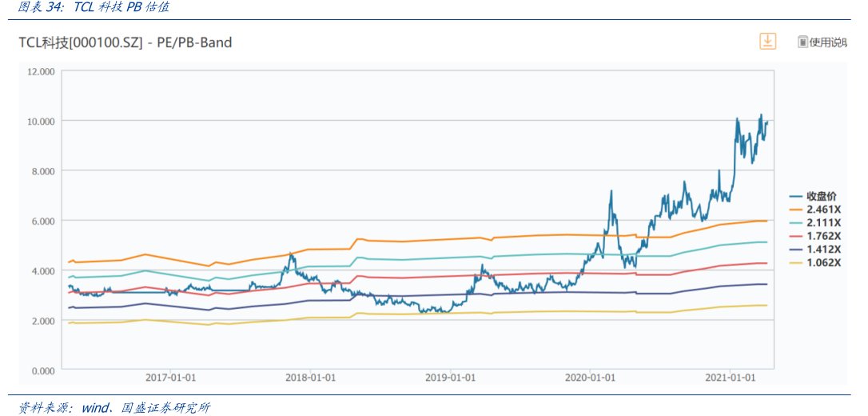Toggle the 1.412X legend series

click(815, 250)
